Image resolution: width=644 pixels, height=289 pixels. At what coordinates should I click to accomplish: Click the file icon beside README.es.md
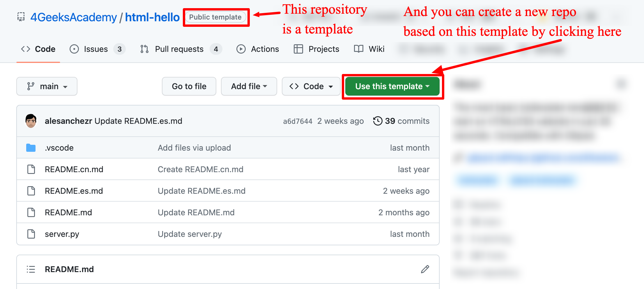pos(31,191)
